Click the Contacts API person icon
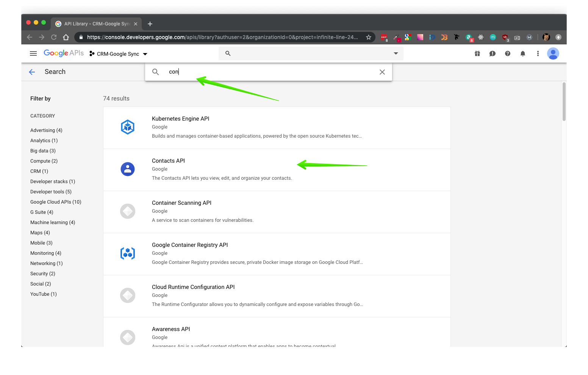 click(x=128, y=169)
